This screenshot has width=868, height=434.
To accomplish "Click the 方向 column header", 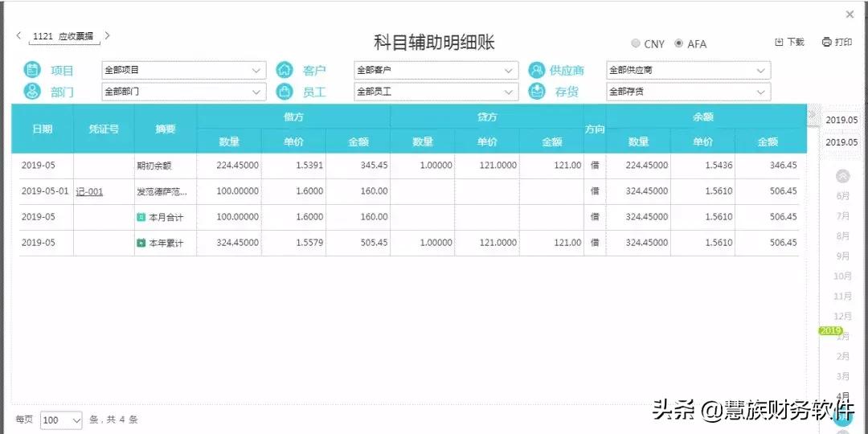I will tap(595, 129).
